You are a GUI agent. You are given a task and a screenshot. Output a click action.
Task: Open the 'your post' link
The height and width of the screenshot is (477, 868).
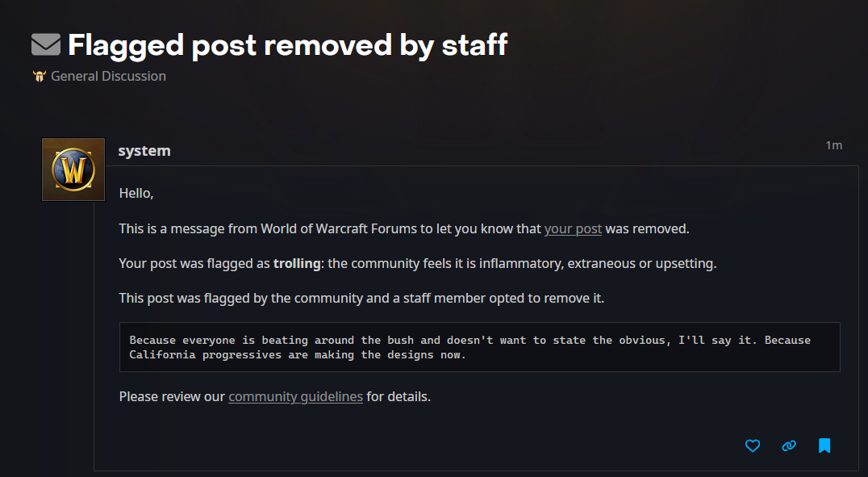pos(573,228)
